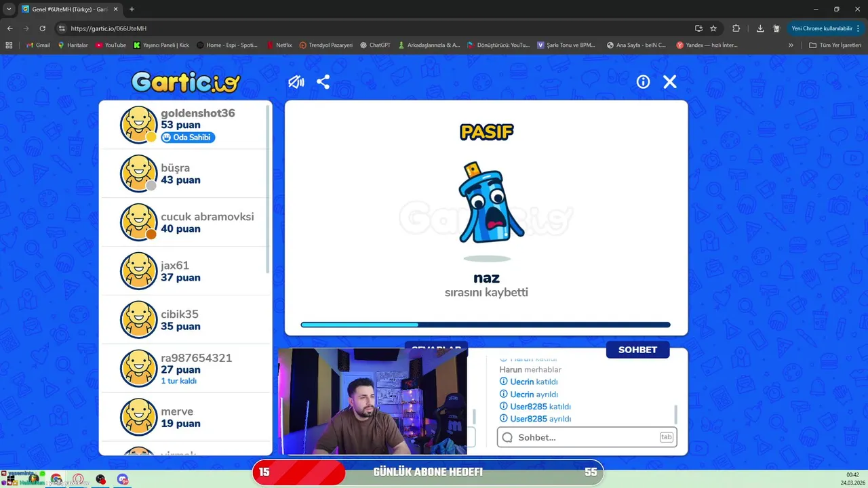The image size is (868, 488).
Task: Click 'User8285 katıldı' chat message
Action: (x=535, y=407)
